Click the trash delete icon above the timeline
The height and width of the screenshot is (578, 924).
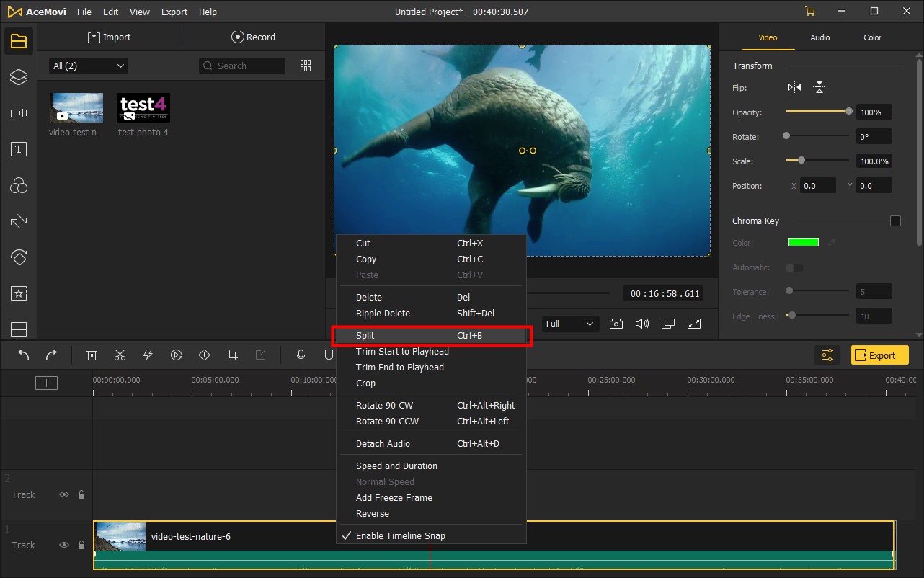[x=92, y=355]
